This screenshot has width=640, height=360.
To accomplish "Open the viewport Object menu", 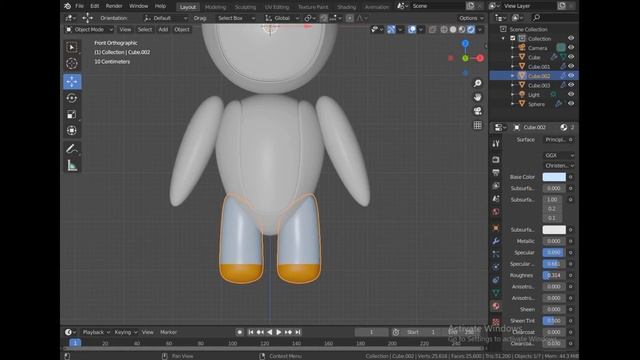I will 182,29.
